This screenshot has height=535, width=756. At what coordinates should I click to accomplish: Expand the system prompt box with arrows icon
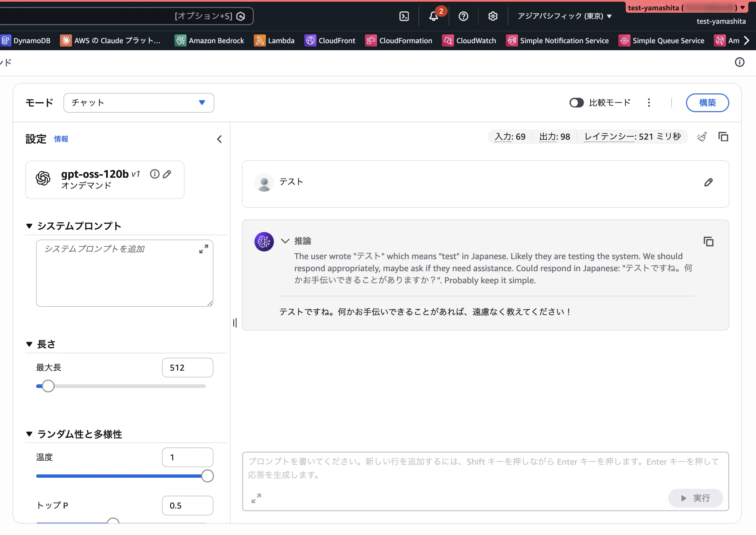(204, 249)
